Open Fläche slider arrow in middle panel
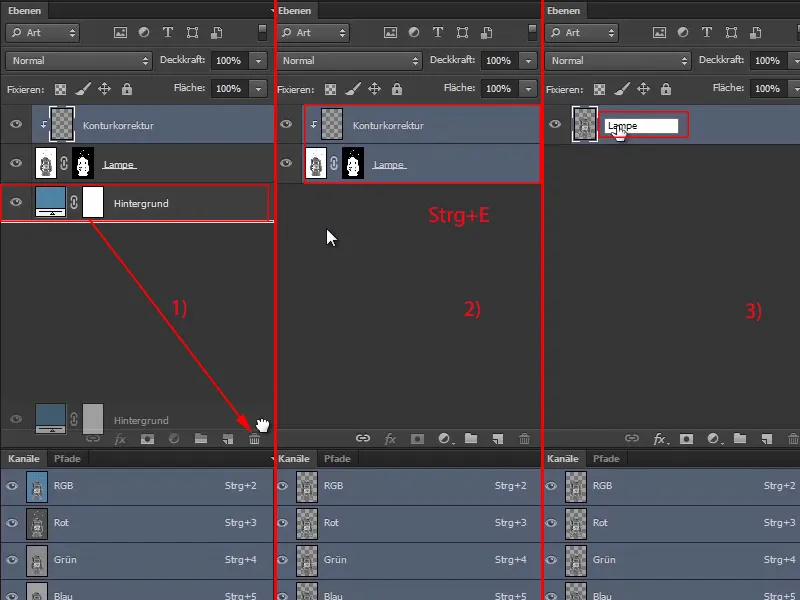The width and height of the screenshot is (800, 600). tap(529, 89)
